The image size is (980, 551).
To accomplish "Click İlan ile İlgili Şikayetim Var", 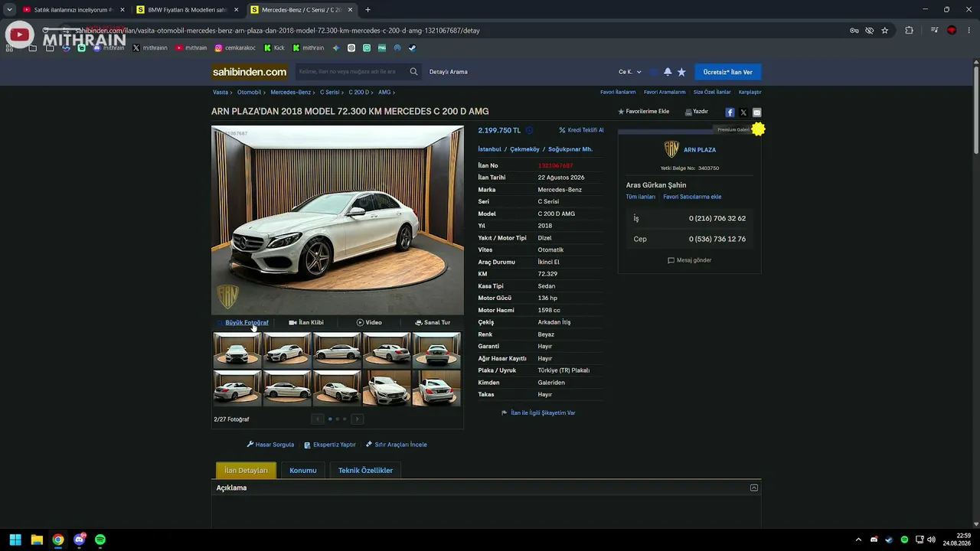I will [x=538, y=412].
